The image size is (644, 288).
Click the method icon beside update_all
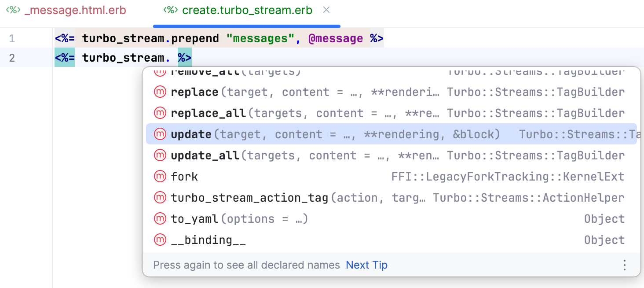160,155
